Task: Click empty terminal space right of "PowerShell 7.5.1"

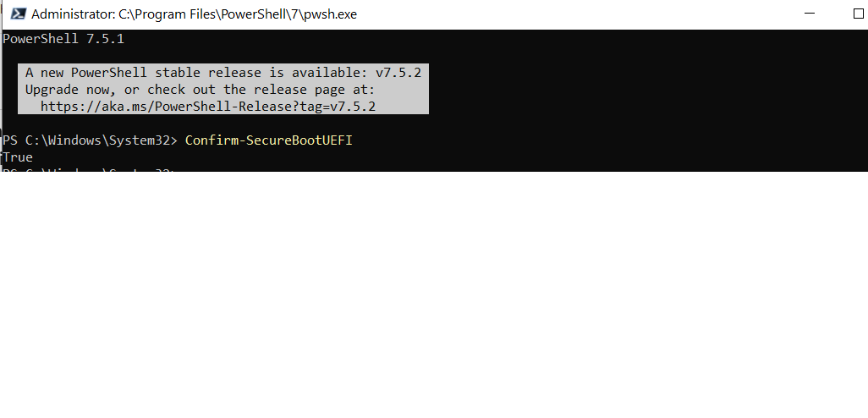Action: pos(423,39)
